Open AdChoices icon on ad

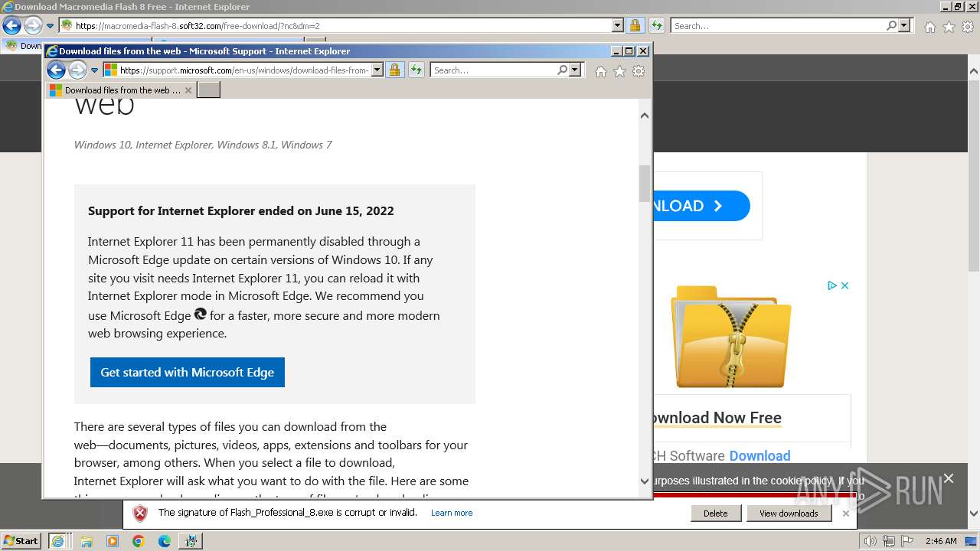click(831, 285)
